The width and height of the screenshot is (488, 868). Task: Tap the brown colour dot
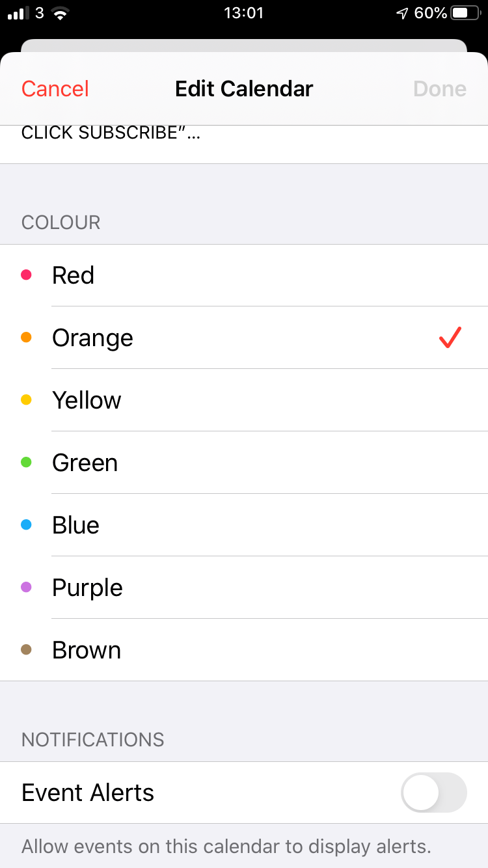click(26, 650)
